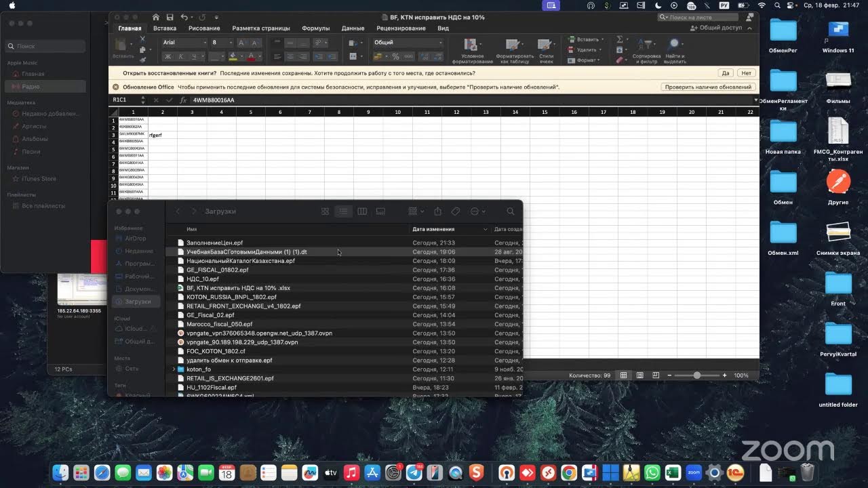
Task: Open the Finder search icon
Action: [x=511, y=211]
